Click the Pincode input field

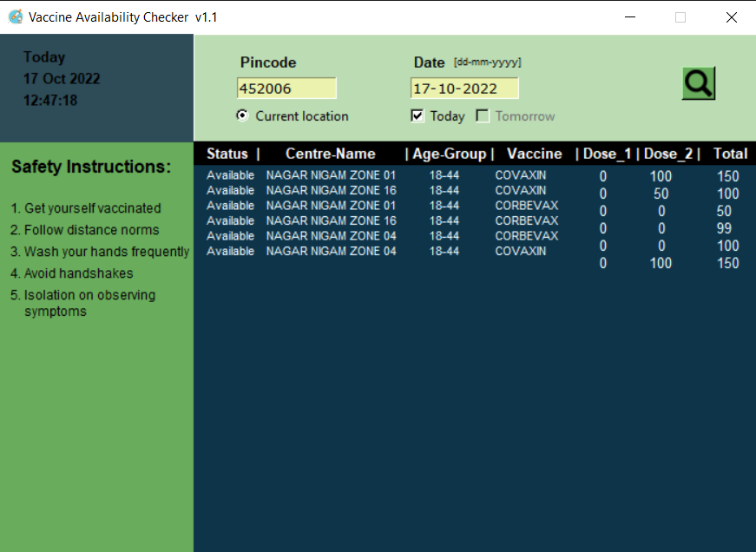tap(286, 88)
